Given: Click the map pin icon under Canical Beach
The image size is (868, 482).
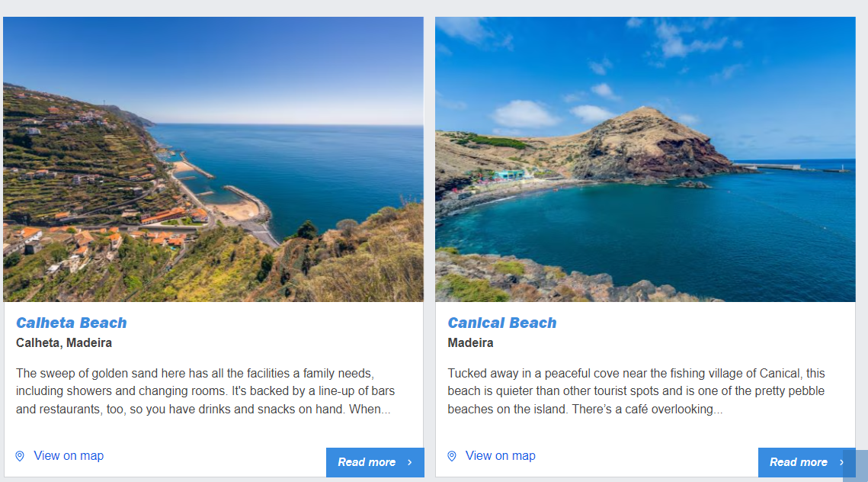Looking at the screenshot, I should coord(452,456).
